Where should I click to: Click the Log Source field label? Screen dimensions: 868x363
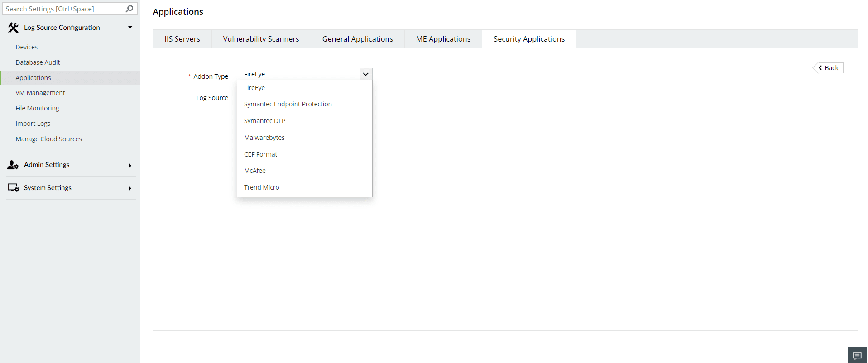tap(212, 98)
